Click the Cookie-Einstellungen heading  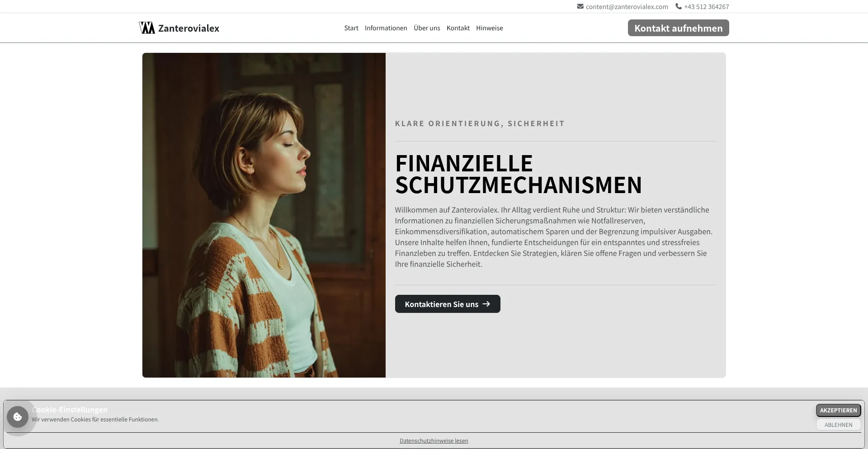pos(70,410)
